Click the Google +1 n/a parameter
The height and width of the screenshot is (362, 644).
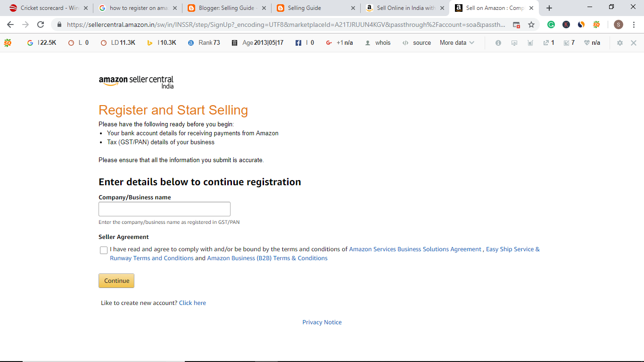coord(339,43)
